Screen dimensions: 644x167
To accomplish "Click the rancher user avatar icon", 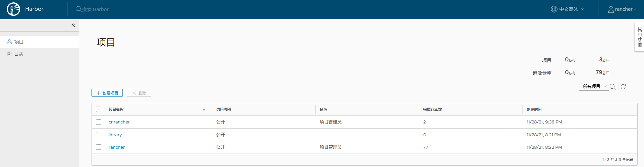I will click(x=611, y=9).
